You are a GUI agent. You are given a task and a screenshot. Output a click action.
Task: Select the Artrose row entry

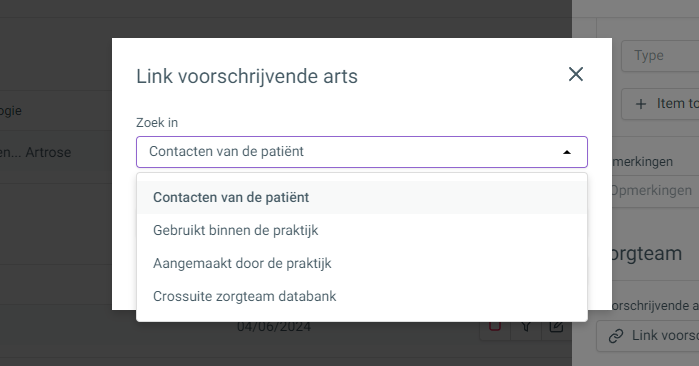click(x=36, y=152)
